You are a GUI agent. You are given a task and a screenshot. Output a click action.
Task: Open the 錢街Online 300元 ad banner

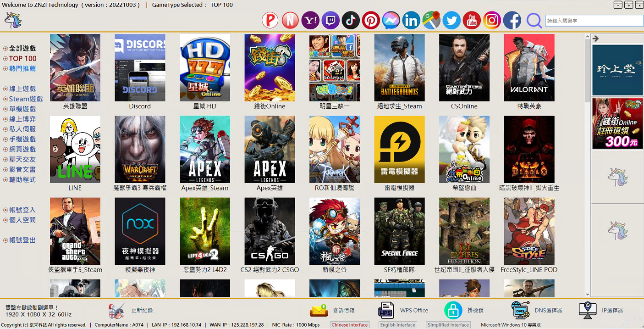pyautogui.click(x=617, y=123)
